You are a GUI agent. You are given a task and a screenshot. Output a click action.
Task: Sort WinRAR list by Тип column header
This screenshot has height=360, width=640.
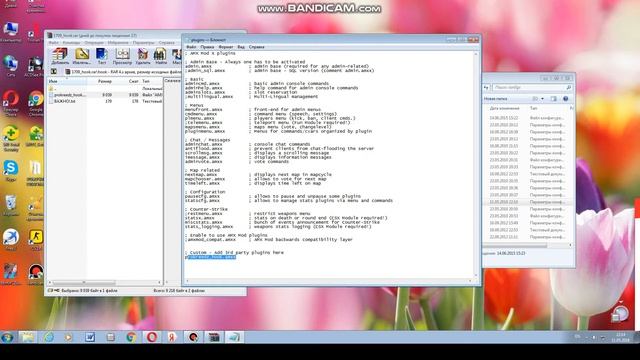point(151,81)
